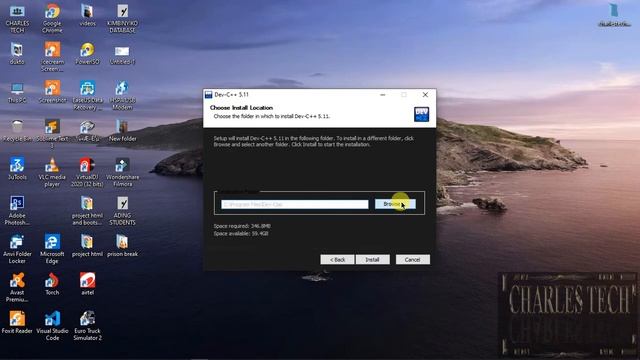Select the Microsoft Edge desktop shortcut
The height and width of the screenshot is (360, 640).
click(x=52, y=249)
